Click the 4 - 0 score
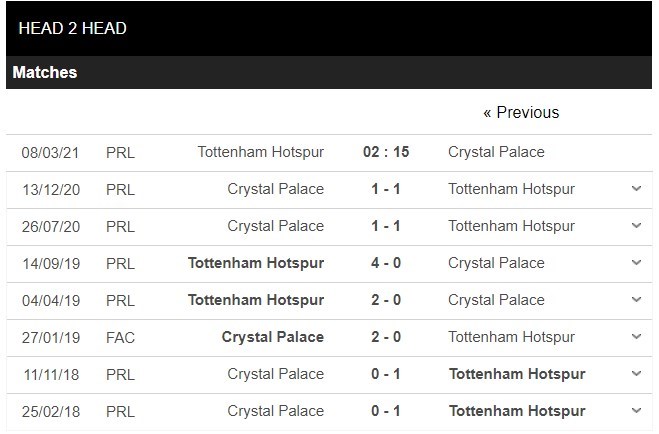The height and width of the screenshot is (434, 659). 385,263
